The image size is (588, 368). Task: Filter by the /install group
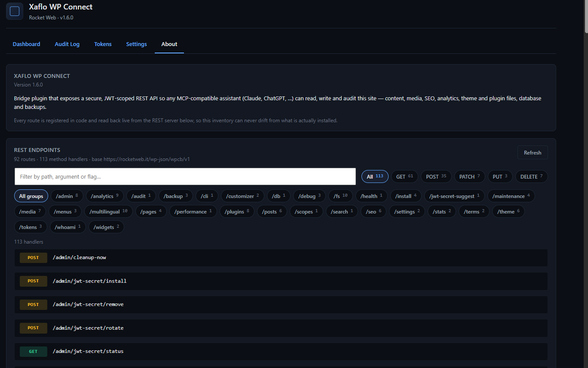(406, 196)
